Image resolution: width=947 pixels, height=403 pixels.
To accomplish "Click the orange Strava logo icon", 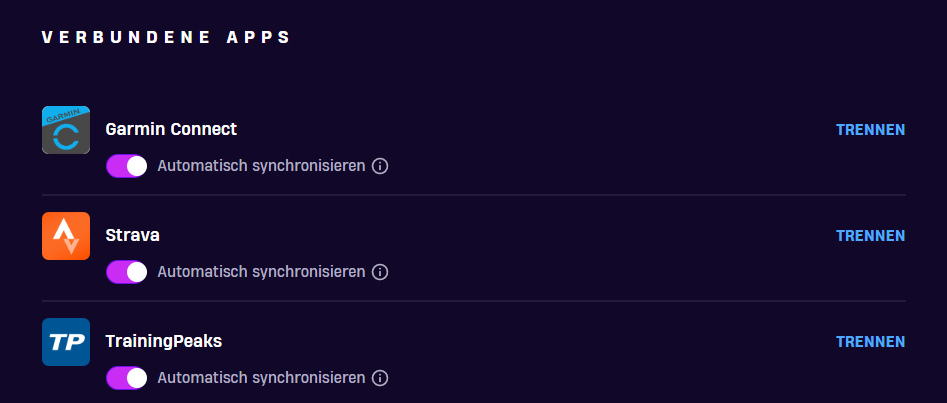I will 66,236.
